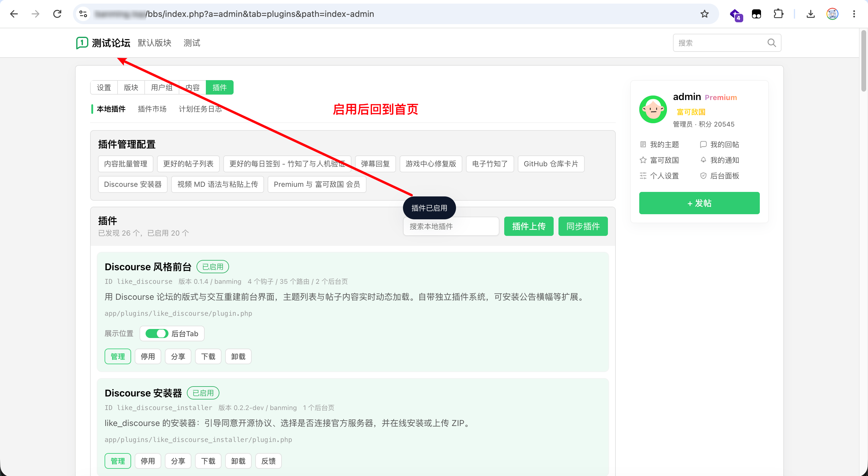Open 我的通知 in the user panel
The width and height of the screenshot is (868, 476).
719,160
